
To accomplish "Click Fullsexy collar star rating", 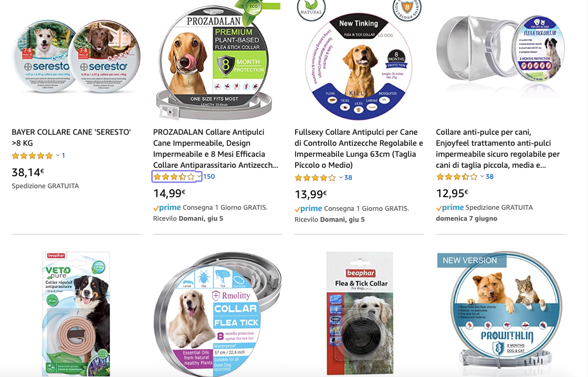I will [316, 178].
